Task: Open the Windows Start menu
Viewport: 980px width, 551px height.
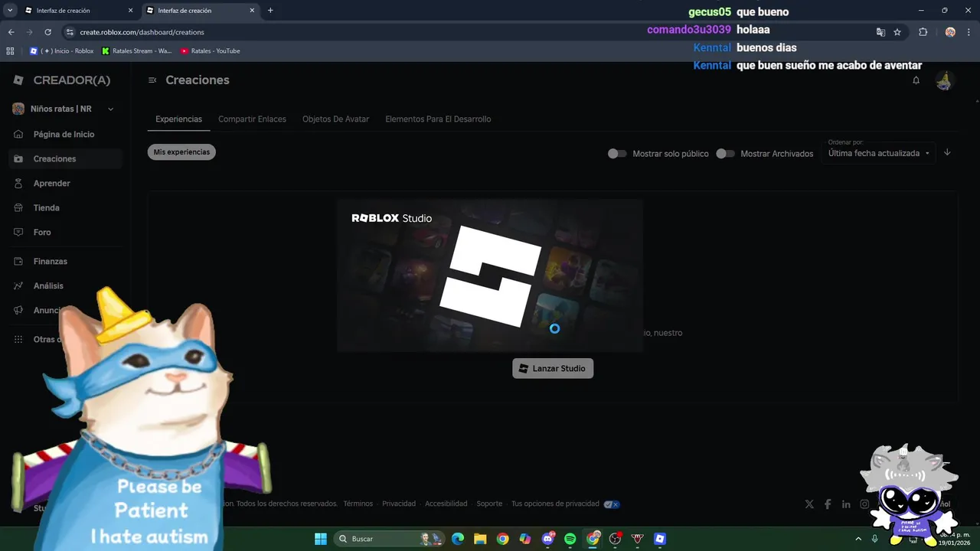Action: tap(320, 539)
